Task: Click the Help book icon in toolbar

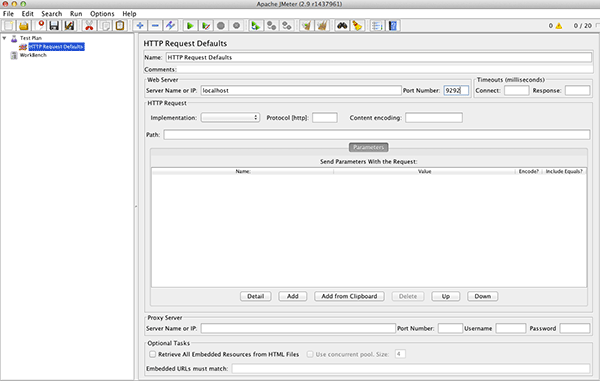Action: pyautogui.click(x=393, y=26)
